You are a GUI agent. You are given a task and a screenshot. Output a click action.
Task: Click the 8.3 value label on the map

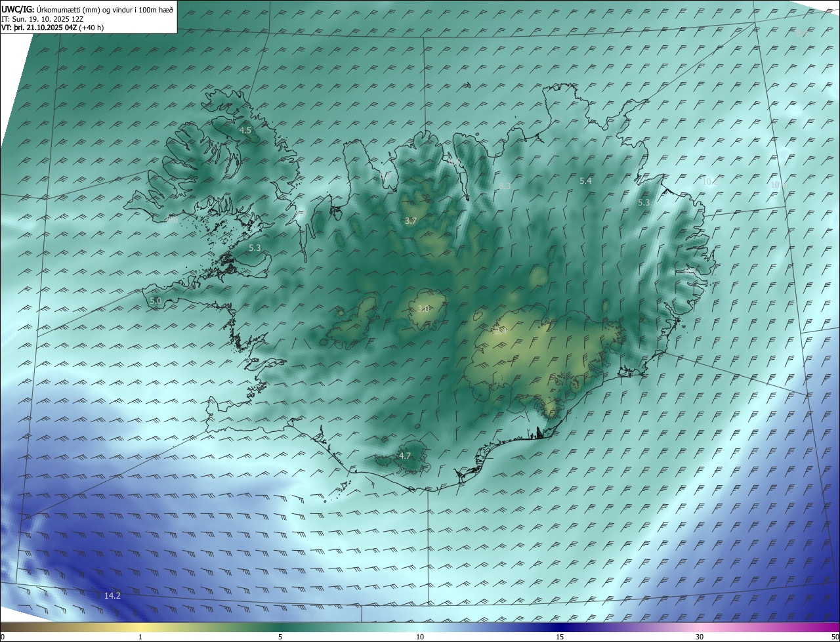click(505, 186)
